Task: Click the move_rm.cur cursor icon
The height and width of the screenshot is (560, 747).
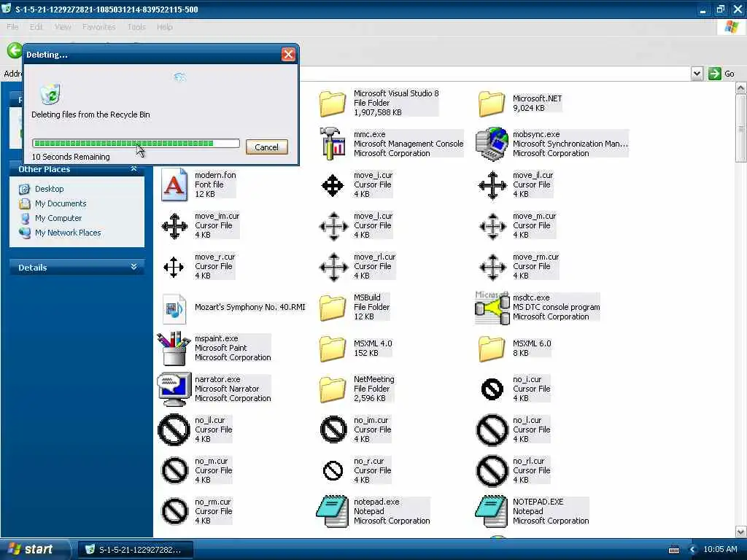Action: 492,267
